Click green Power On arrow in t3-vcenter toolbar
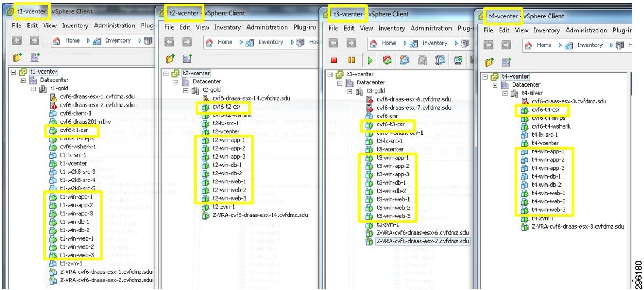Screen dimensions: 644x290 click(370, 60)
